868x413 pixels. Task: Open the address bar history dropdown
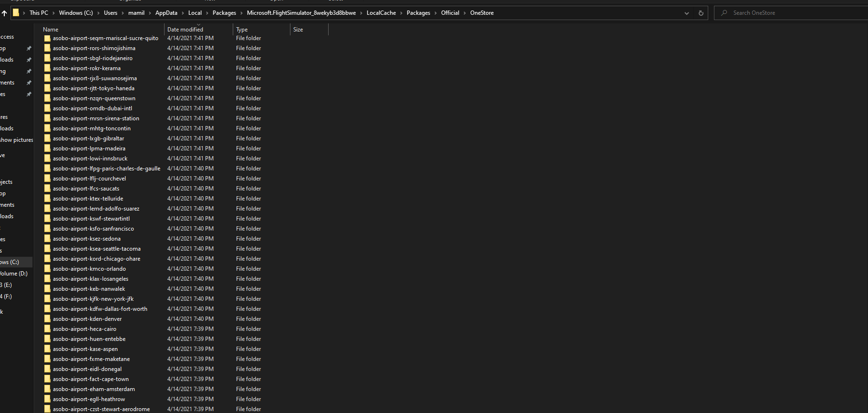tap(686, 13)
